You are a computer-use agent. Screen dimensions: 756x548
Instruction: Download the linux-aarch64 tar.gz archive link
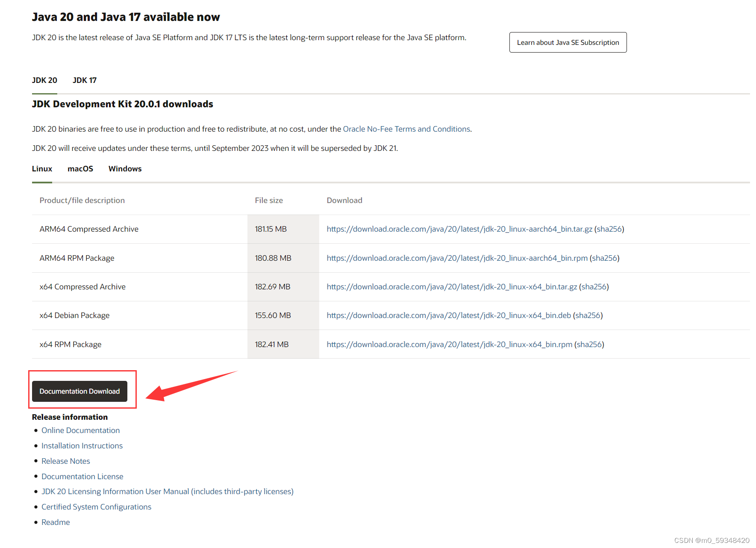(x=459, y=229)
